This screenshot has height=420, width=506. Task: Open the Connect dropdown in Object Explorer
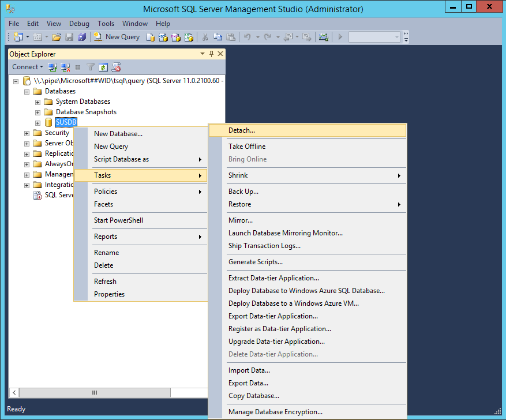pyautogui.click(x=27, y=67)
